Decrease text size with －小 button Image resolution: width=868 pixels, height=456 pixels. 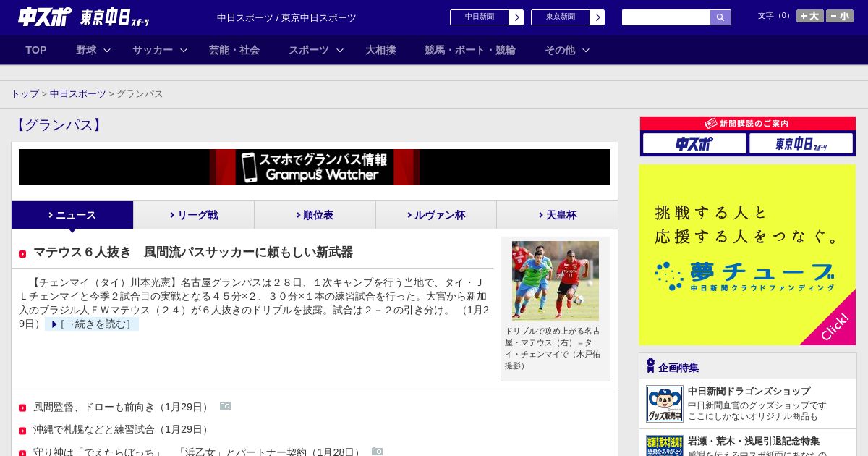pos(840,16)
